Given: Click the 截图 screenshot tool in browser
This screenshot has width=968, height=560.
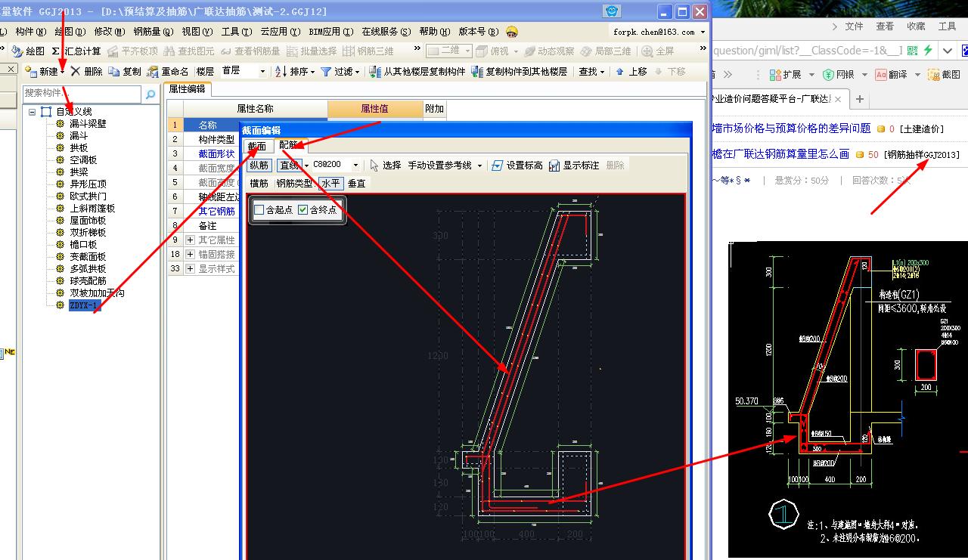Looking at the screenshot, I should coord(944,75).
